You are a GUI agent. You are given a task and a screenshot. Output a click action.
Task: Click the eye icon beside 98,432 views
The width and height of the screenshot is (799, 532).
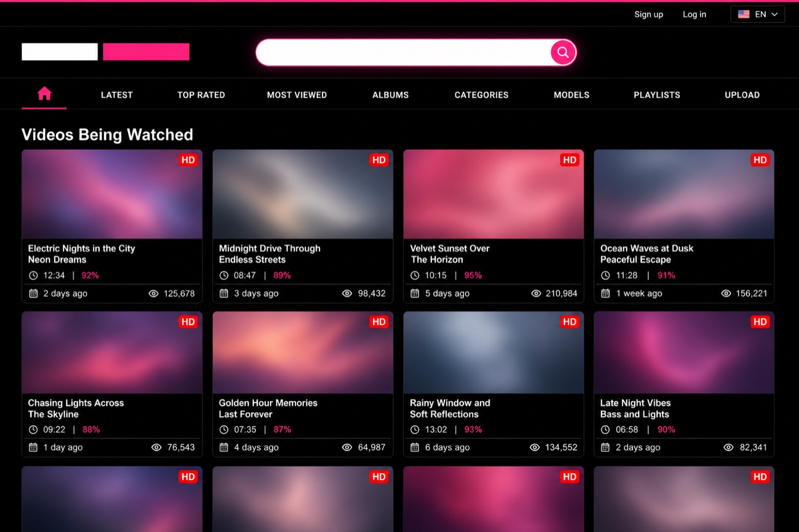[x=347, y=293]
